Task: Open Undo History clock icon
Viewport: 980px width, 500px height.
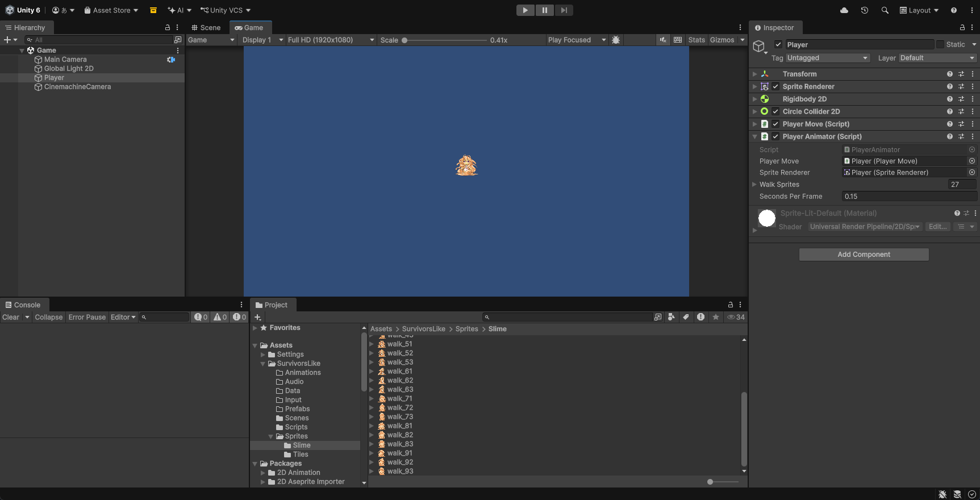Action: [865, 10]
